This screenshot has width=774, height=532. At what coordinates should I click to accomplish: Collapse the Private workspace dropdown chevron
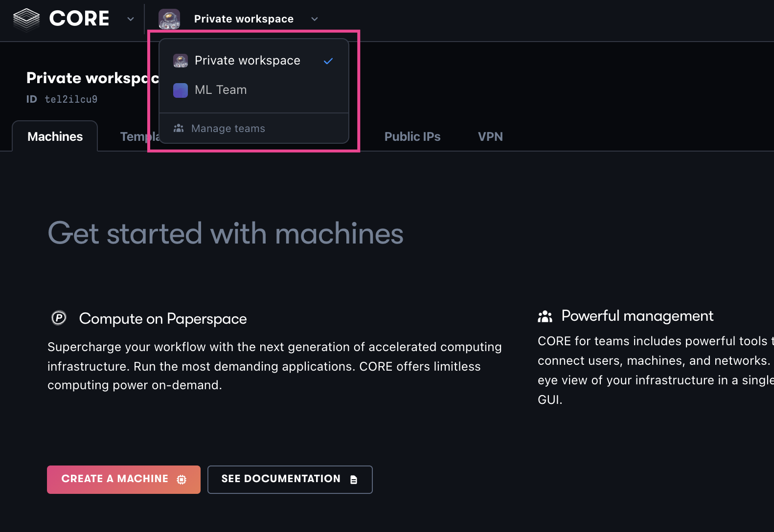(x=315, y=19)
